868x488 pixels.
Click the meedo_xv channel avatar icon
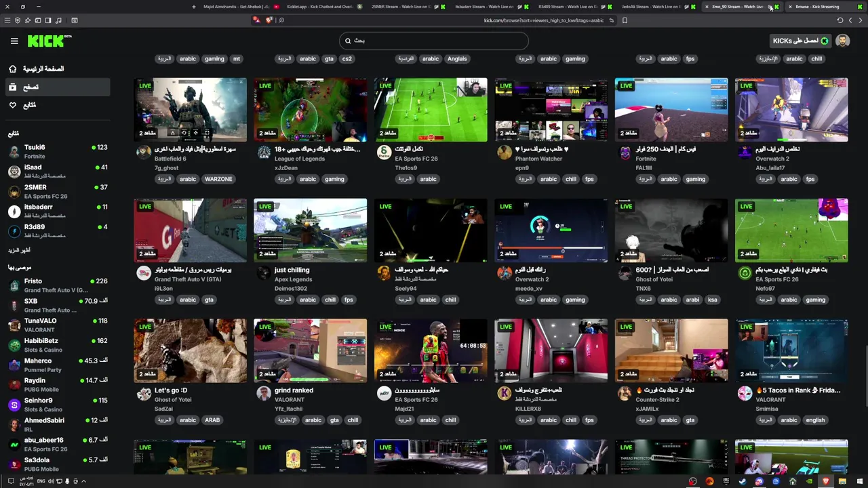(x=505, y=273)
